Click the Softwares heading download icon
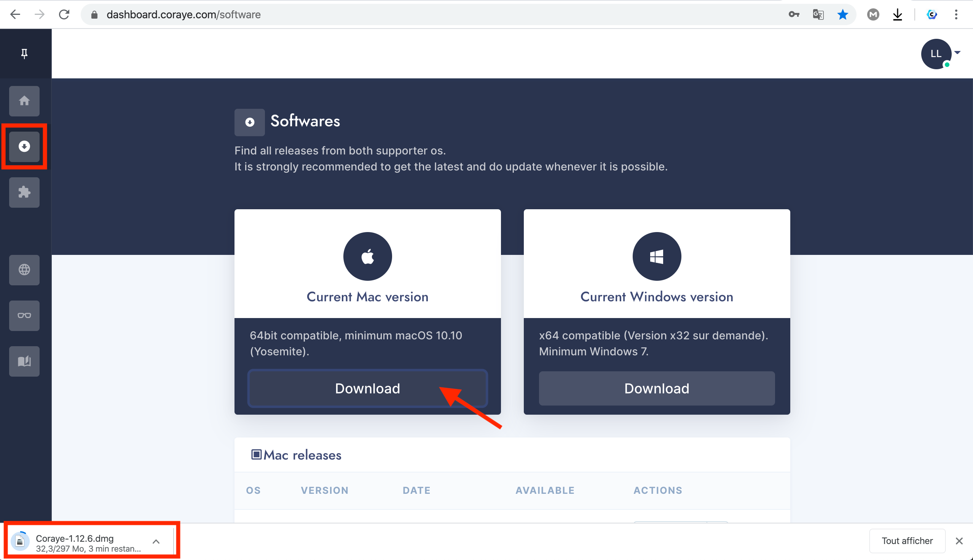This screenshot has width=973, height=560. coord(249,122)
